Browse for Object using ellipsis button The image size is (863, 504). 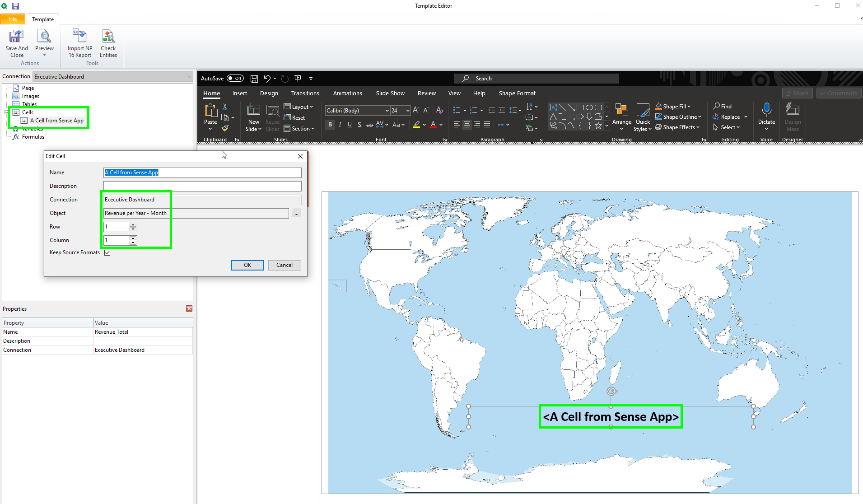[x=297, y=213]
